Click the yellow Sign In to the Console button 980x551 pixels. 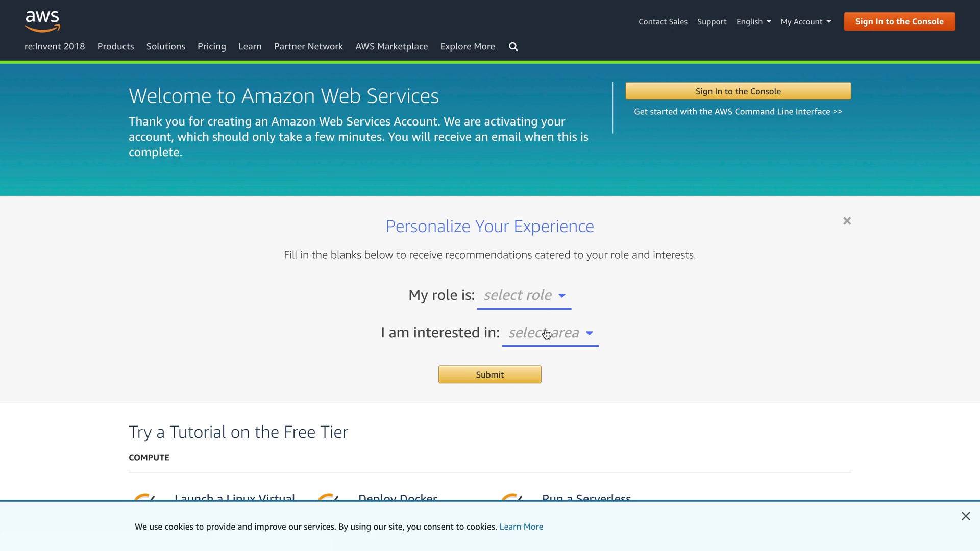point(738,91)
